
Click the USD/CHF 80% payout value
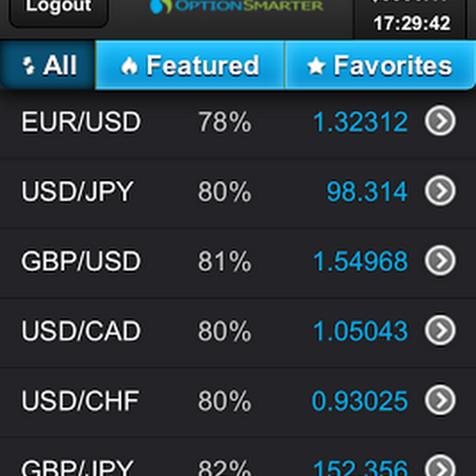pyautogui.click(x=224, y=401)
